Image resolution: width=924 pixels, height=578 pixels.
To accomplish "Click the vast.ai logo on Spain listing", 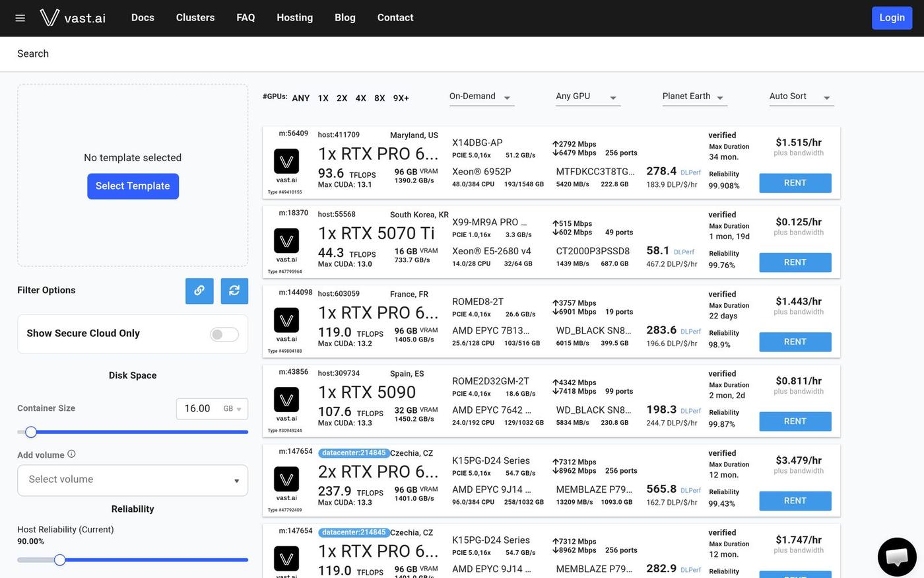I will (x=286, y=400).
